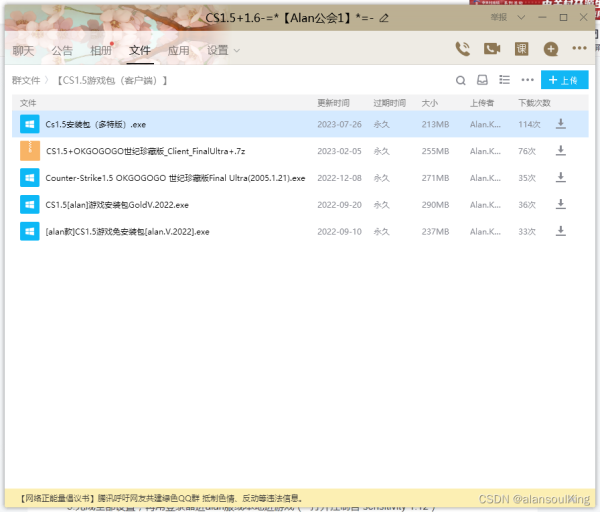Click the 举报 report link
This screenshot has width=600, height=512.
[499, 17]
